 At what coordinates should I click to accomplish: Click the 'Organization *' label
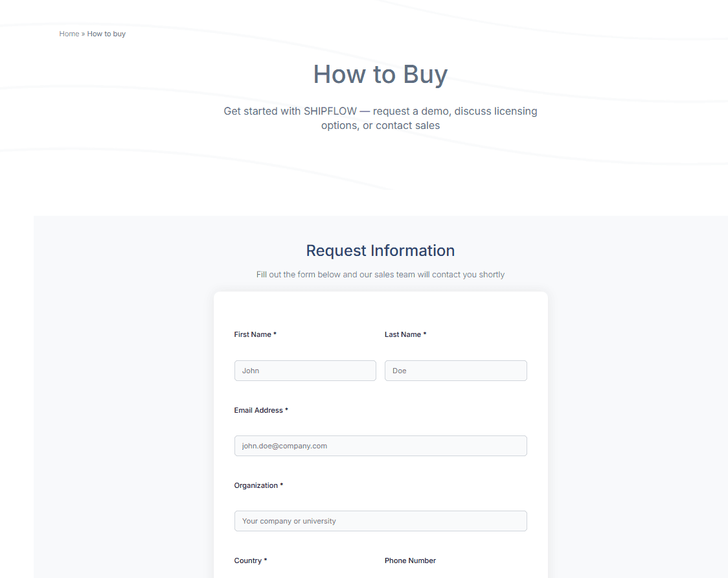tap(258, 485)
